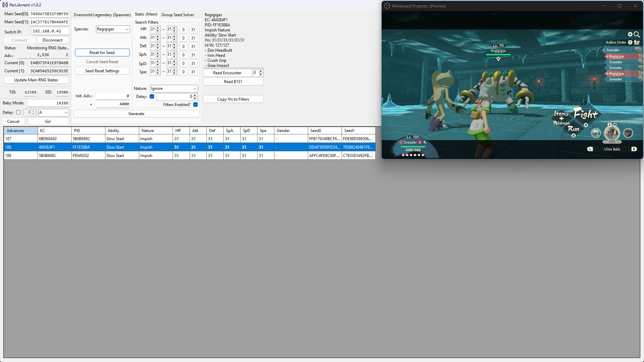This screenshot has width=644, height=362.
Task: Click Copy IVs to Filters button
Action: pos(233,99)
